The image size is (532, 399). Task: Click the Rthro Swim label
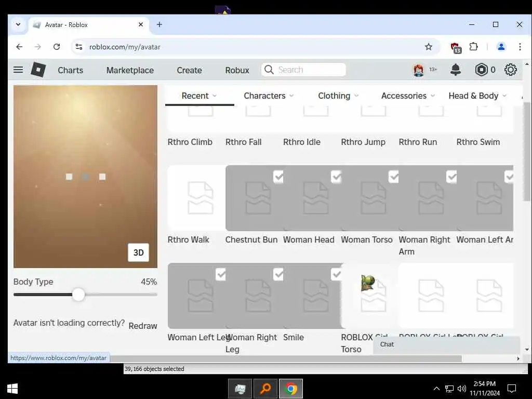coord(478,142)
